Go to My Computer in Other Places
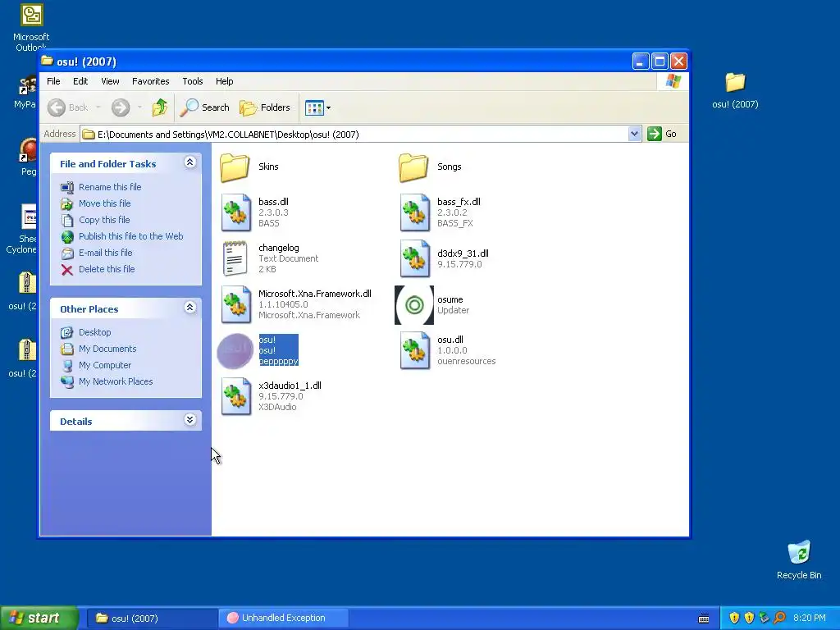The width and height of the screenshot is (840, 630). pos(104,365)
